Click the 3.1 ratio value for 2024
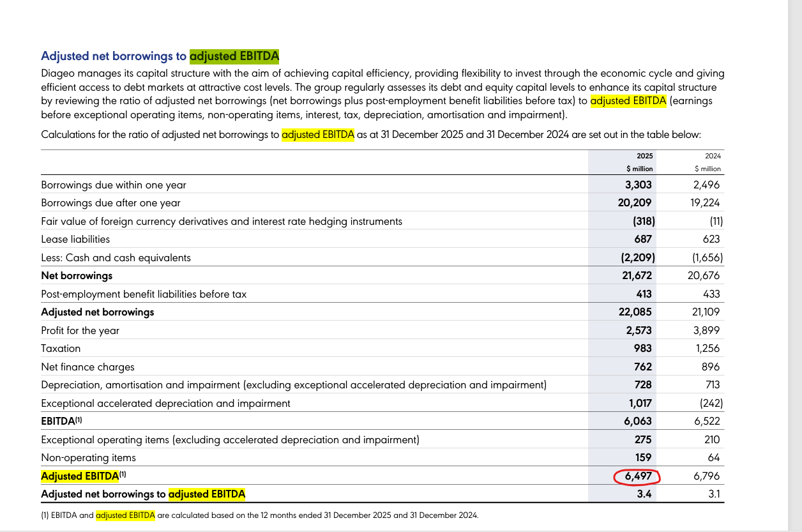This screenshot has width=802, height=532. pyautogui.click(x=713, y=494)
